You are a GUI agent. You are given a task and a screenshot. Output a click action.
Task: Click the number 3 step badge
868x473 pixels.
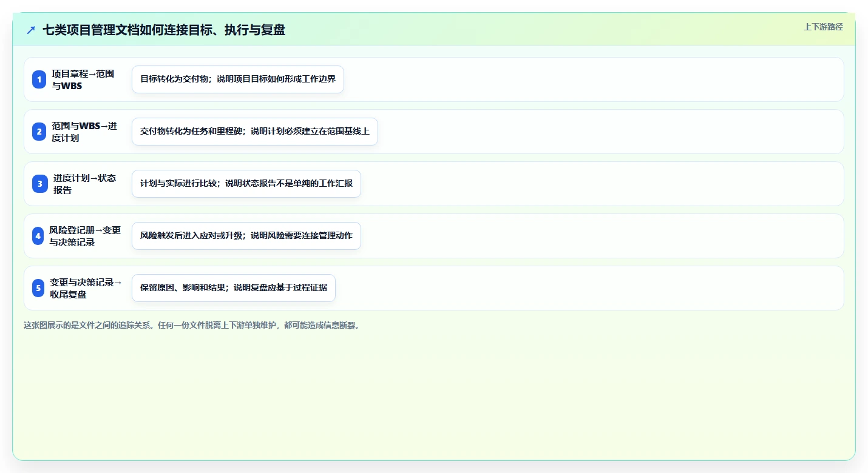click(x=39, y=184)
